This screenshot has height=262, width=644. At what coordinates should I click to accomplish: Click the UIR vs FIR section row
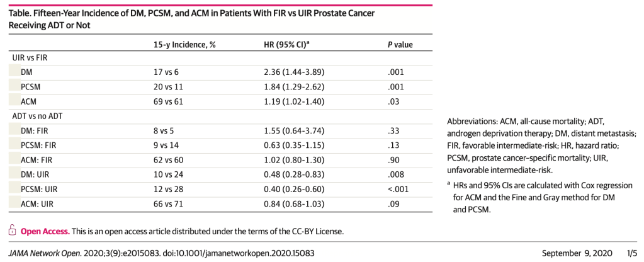[31, 58]
